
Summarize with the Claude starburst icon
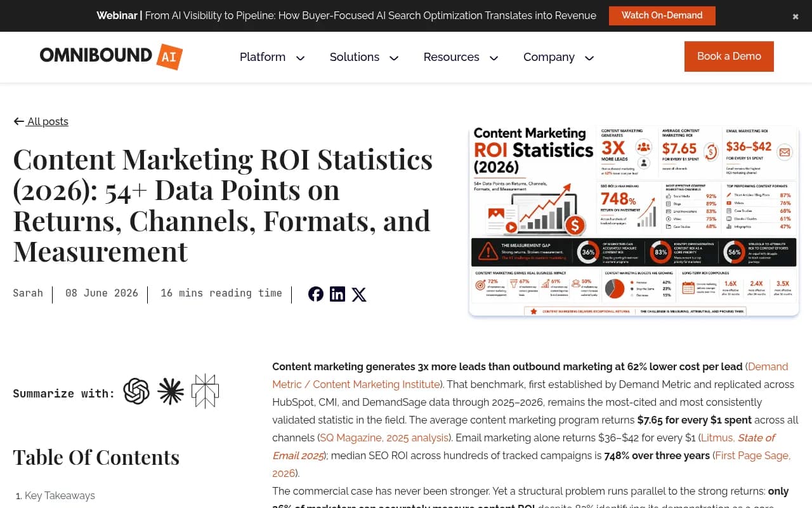[171, 391]
